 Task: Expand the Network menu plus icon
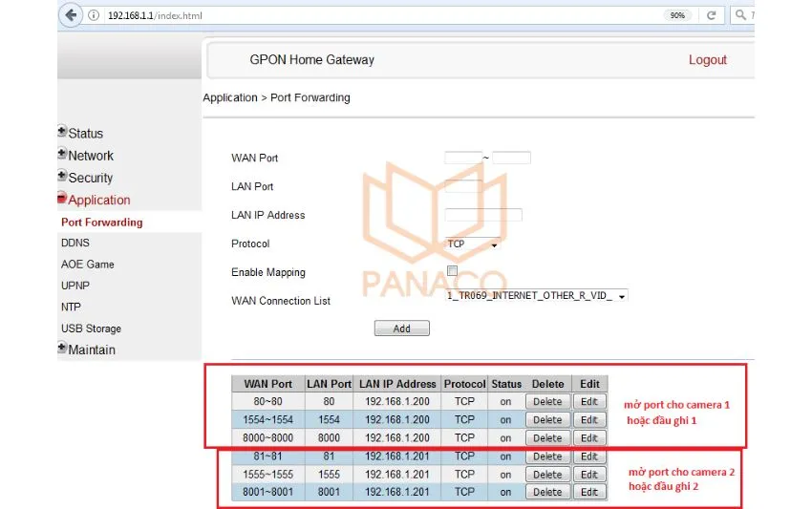(x=62, y=154)
